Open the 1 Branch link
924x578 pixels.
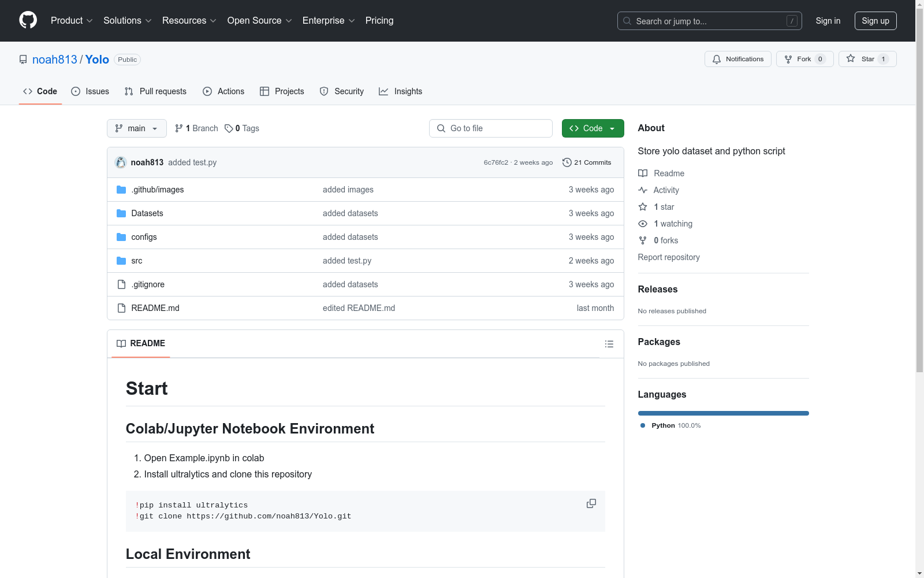196,128
